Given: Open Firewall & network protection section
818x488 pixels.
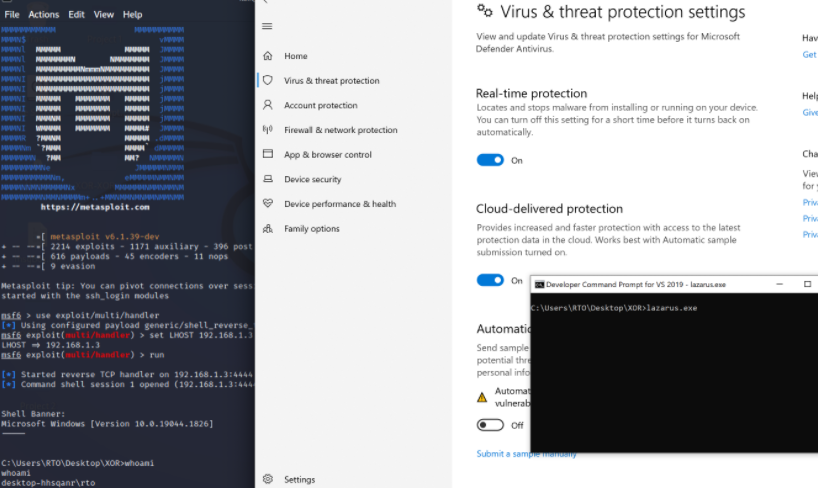Looking at the screenshot, I should pos(341,130).
